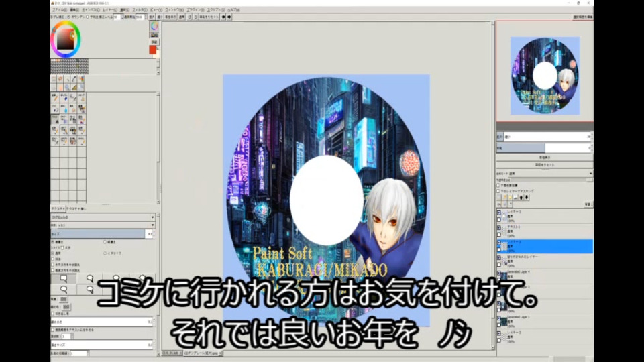Hide the テキスト1 layer
The height and width of the screenshot is (362, 644).
(499, 227)
